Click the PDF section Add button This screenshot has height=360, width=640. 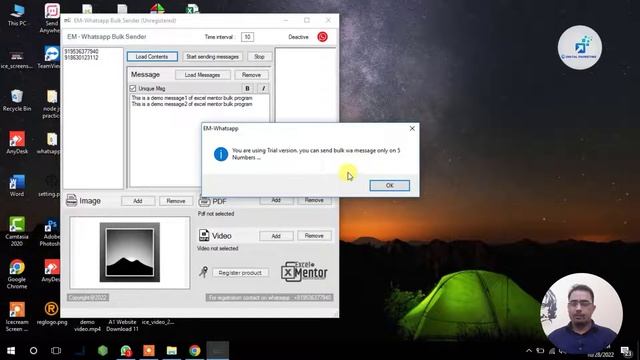coord(276,200)
